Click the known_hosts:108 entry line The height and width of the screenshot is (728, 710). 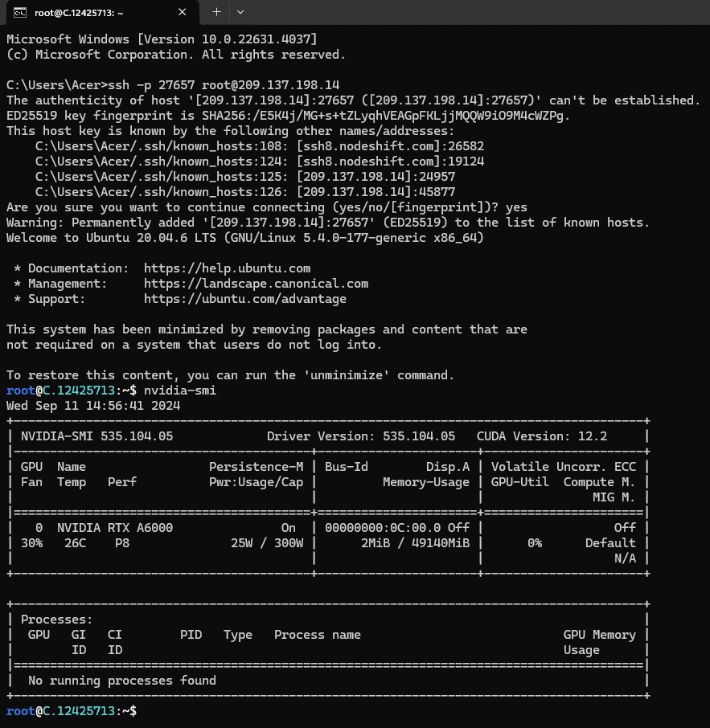260,146
